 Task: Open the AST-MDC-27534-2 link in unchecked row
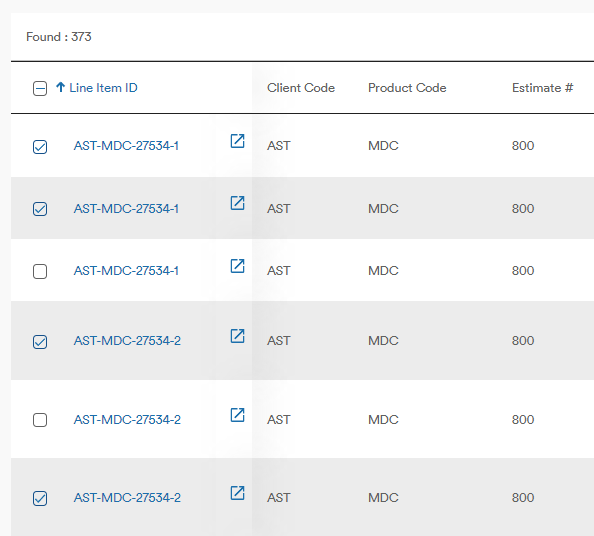click(x=127, y=419)
